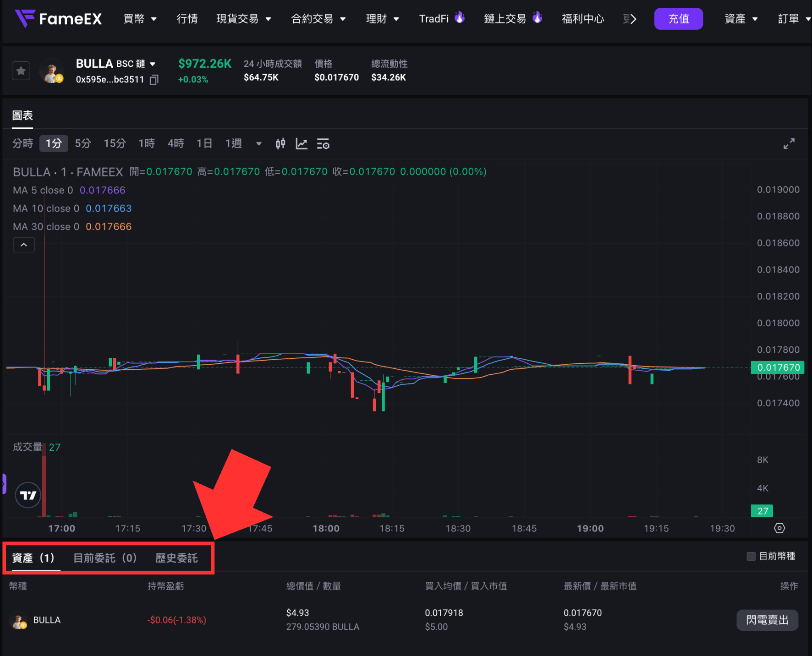Switch to 目前委託 (0) tab

pos(105,558)
